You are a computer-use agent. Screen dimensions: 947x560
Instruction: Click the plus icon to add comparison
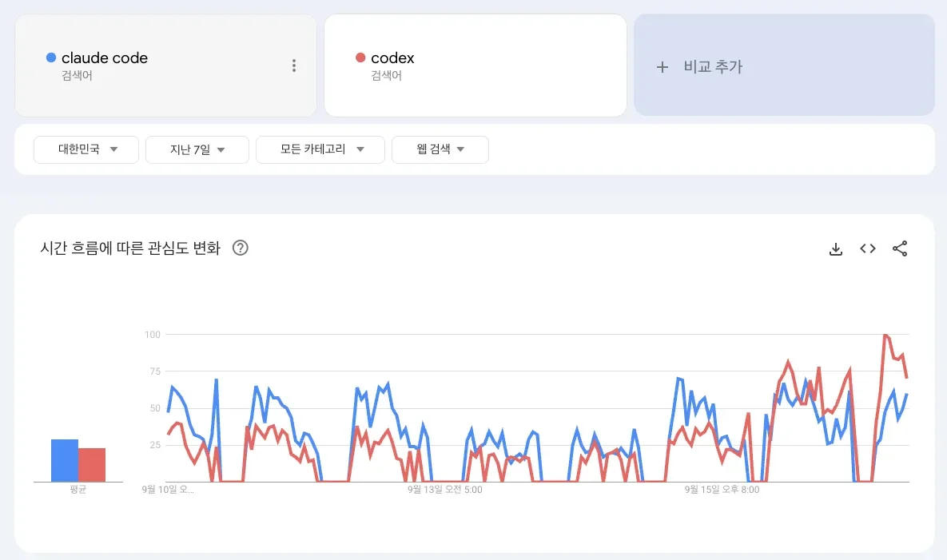coord(662,67)
